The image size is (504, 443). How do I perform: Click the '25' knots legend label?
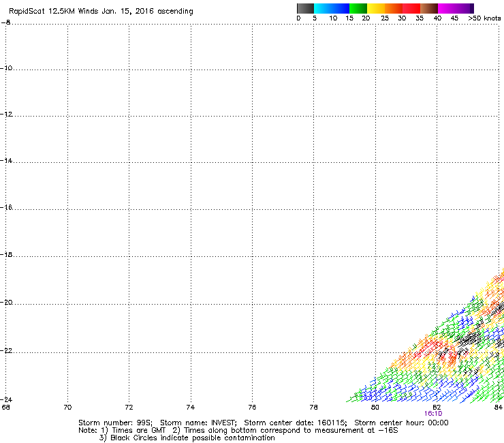(x=385, y=18)
